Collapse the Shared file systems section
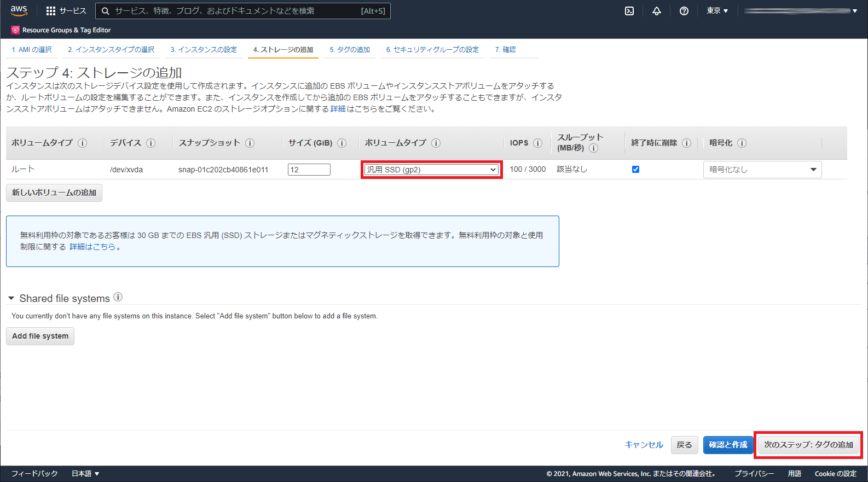 (x=11, y=298)
